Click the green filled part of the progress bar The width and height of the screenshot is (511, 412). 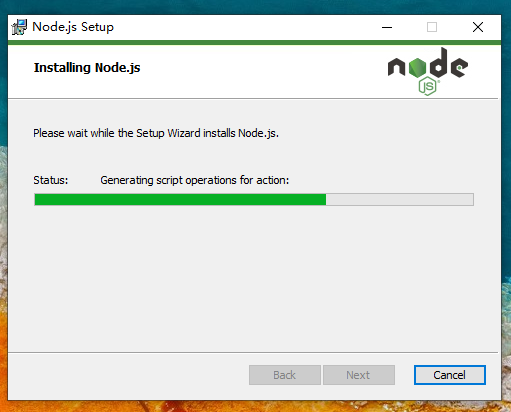180,200
